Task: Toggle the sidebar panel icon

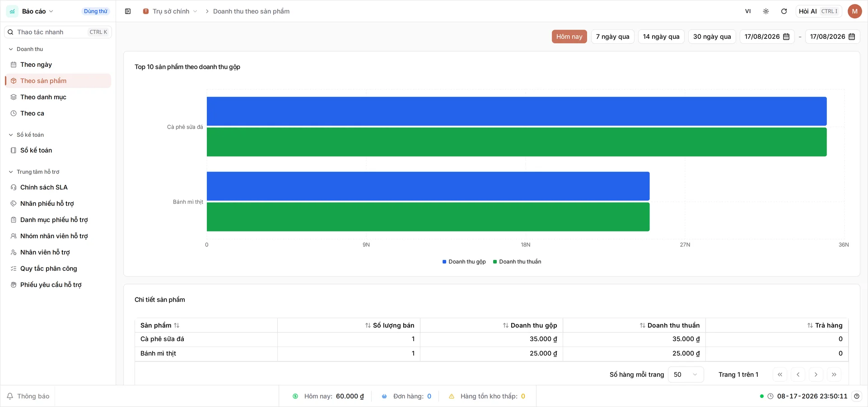Action: (x=128, y=11)
